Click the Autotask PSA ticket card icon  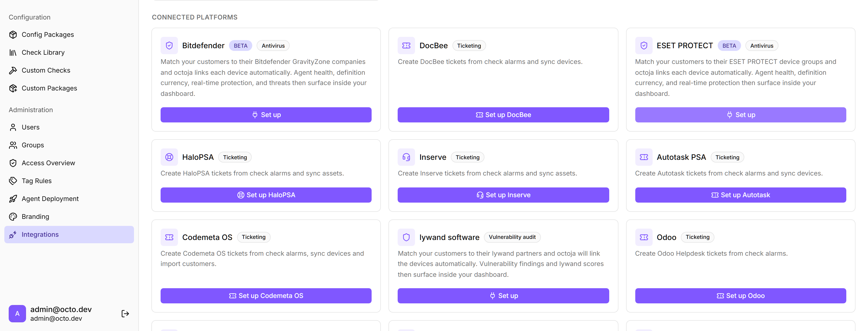point(644,157)
